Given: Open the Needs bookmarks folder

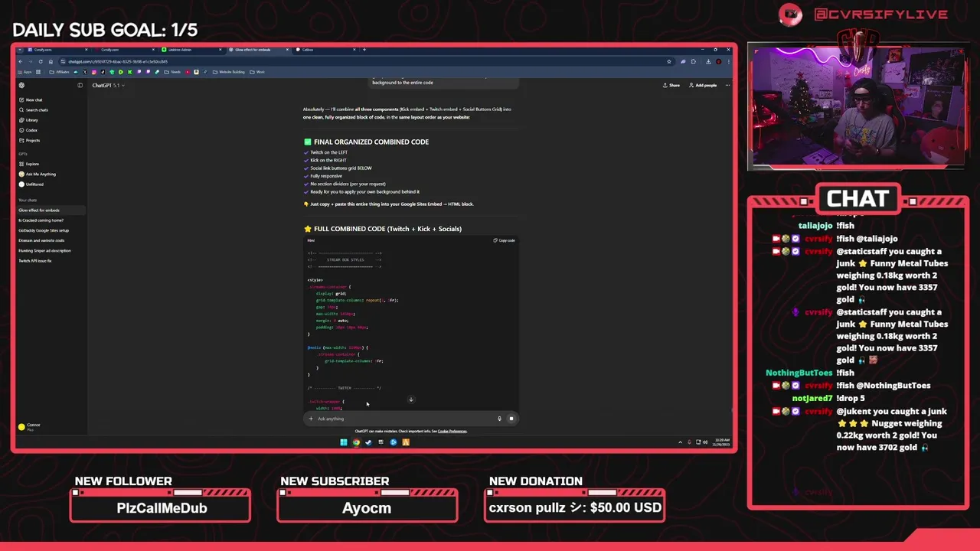Looking at the screenshot, I should point(174,72).
